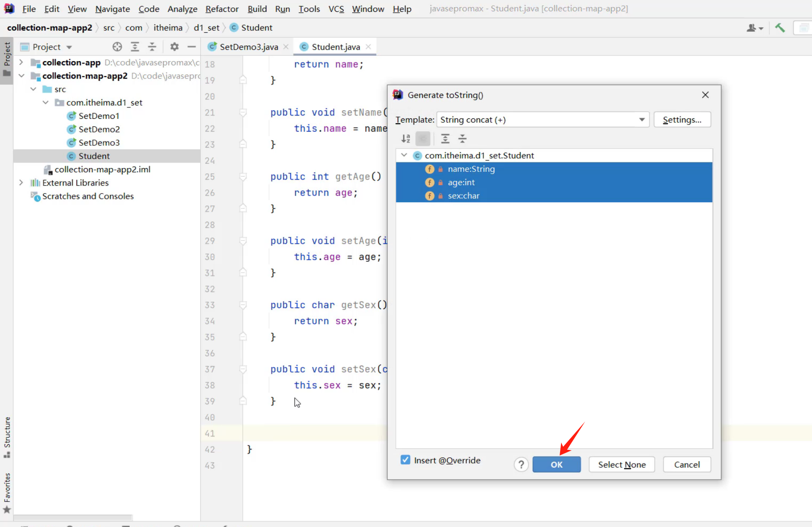The width and height of the screenshot is (812, 527).
Task: Click the Settings... button
Action: tap(682, 120)
